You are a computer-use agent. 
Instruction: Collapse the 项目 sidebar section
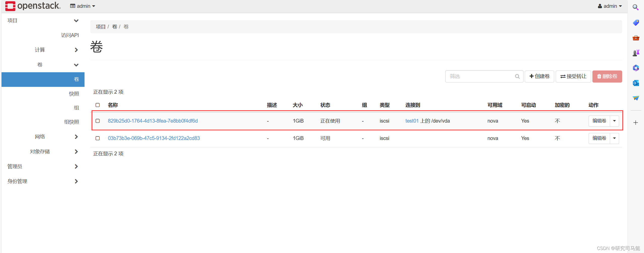[43, 20]
